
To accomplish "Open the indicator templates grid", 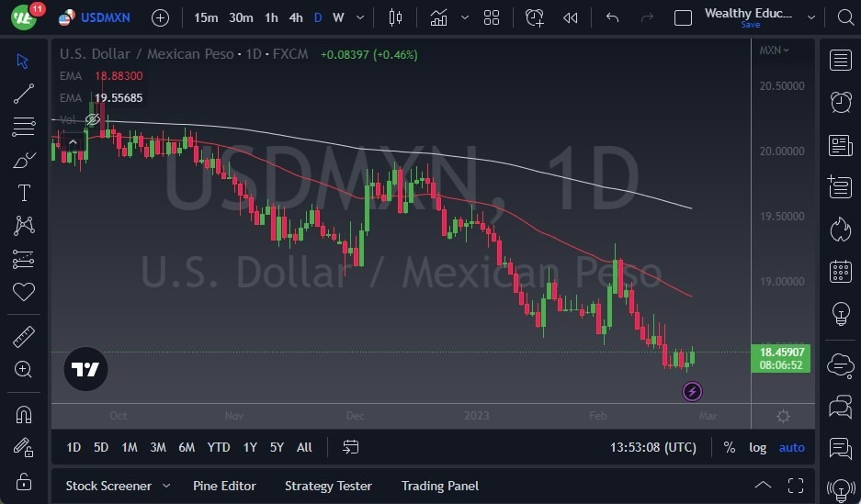I will pos(492,18).
